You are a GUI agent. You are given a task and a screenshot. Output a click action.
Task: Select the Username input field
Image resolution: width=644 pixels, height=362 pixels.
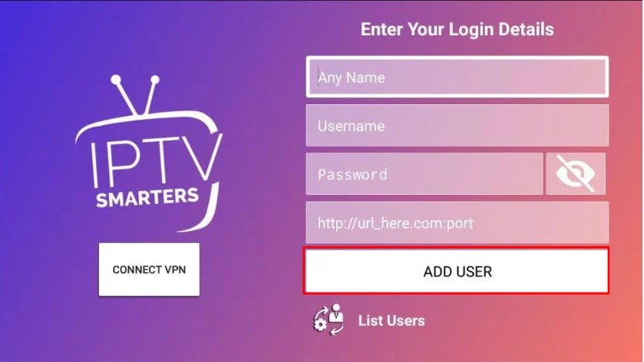pyautogui.click(x=457, y=125)
